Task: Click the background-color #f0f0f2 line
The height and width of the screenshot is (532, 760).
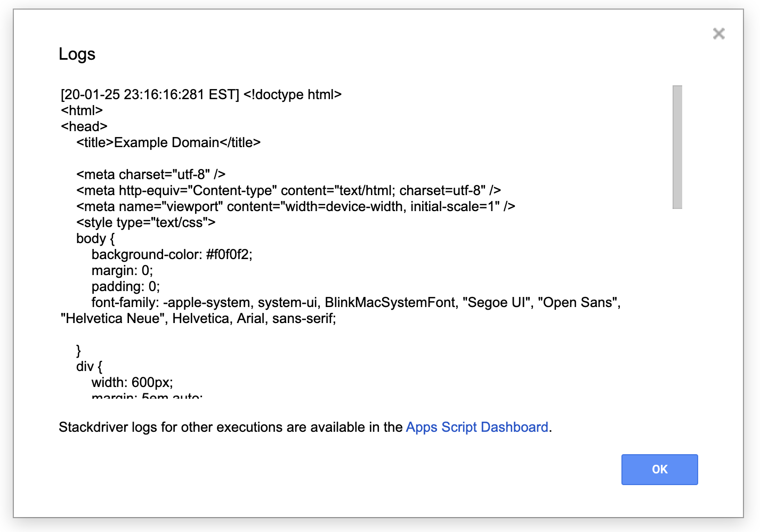Action: point(172,254)
